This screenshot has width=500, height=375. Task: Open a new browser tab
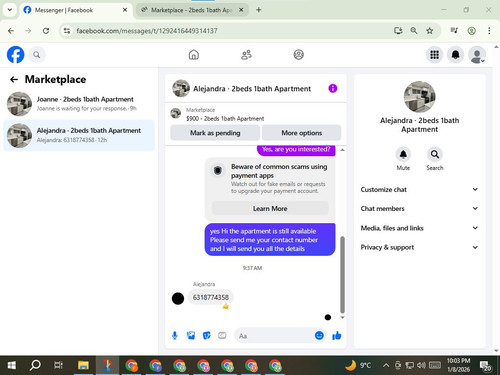click(259, 10)
